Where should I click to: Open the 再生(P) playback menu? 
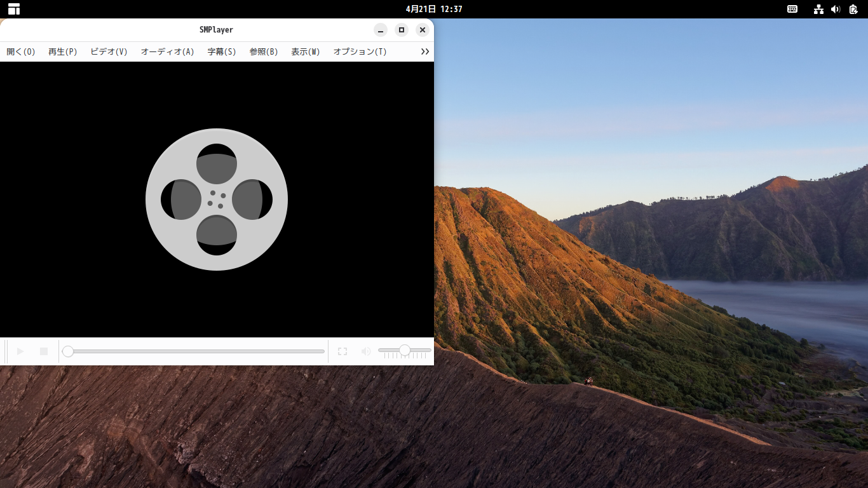click(62, 51)
